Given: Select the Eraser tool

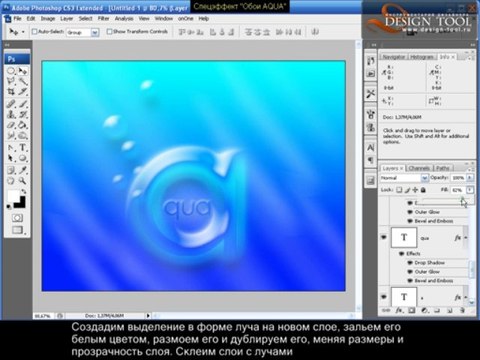Looking at the screenshot, I should point(11,125).
